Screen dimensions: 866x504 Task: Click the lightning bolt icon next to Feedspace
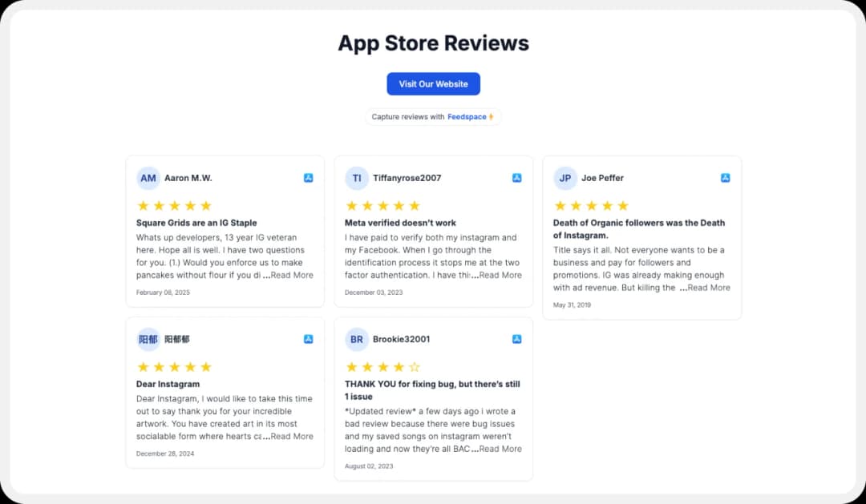tap(492, 116)
